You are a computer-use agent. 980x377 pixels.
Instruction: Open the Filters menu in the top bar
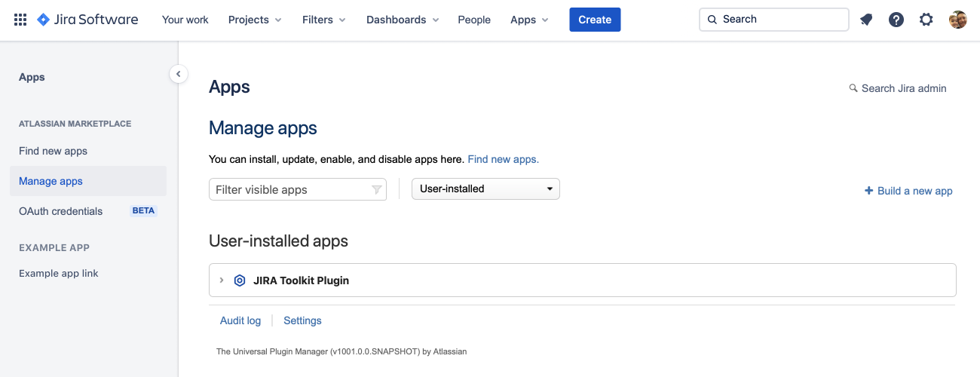pos(324,20)
